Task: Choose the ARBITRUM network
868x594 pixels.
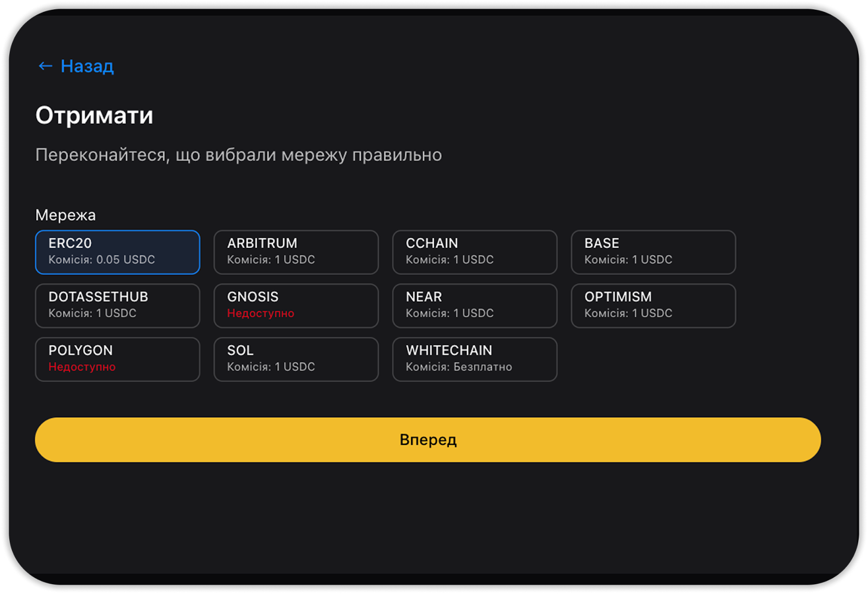Action: click(x=296, y=252)
